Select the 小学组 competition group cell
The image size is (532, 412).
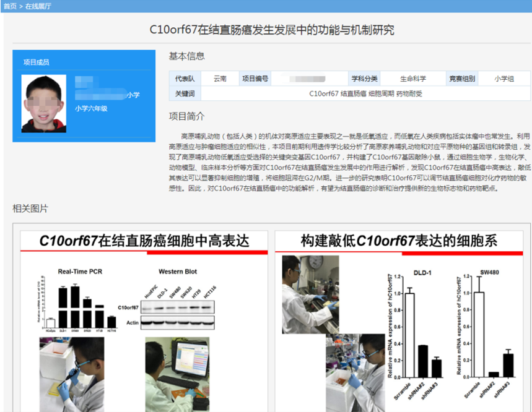(x=504, y=79)
